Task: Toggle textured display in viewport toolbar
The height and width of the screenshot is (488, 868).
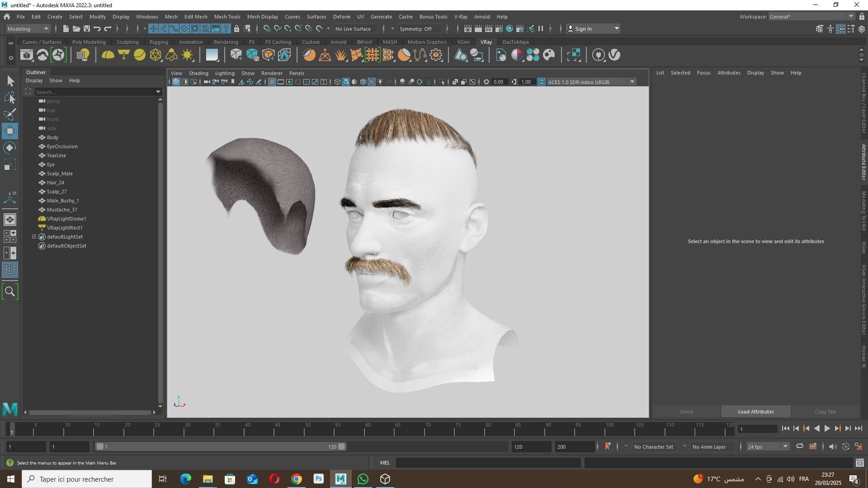Action: 372,82
